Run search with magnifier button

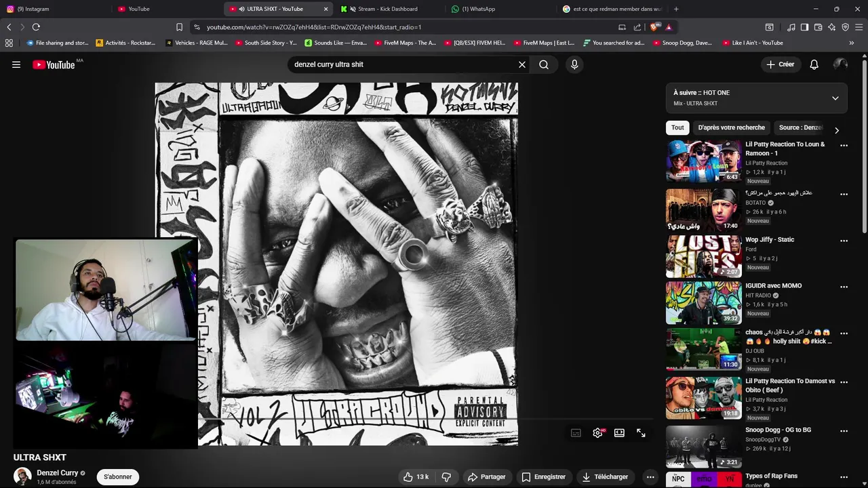544,64
